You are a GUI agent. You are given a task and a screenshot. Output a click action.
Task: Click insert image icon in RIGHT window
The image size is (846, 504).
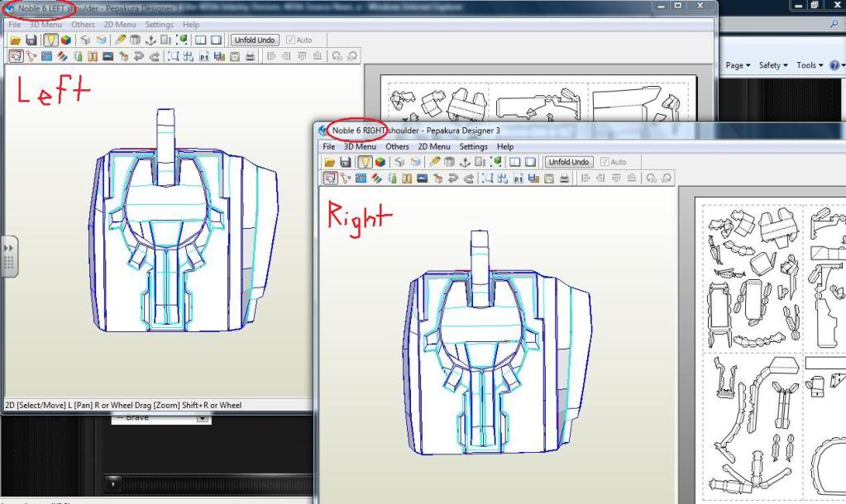click(423, 178)
